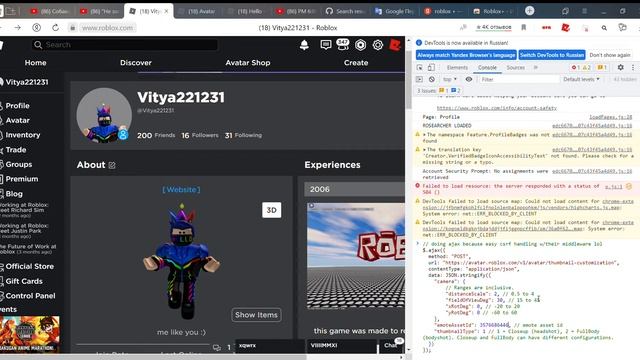Image resolution: width=640 pixels, height=360 pixels.
Task: Open the Default levels dropdown
Action: 581,79
